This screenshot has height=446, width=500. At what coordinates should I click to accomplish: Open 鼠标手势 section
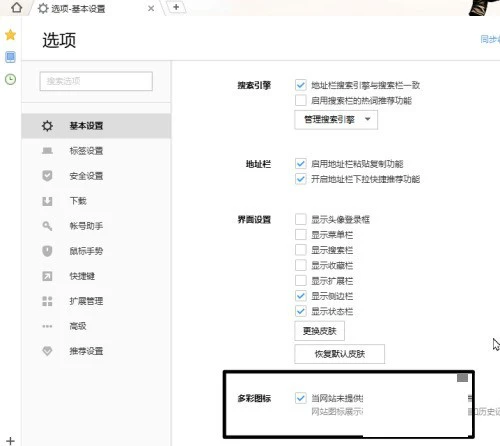(x=96, y=251)
